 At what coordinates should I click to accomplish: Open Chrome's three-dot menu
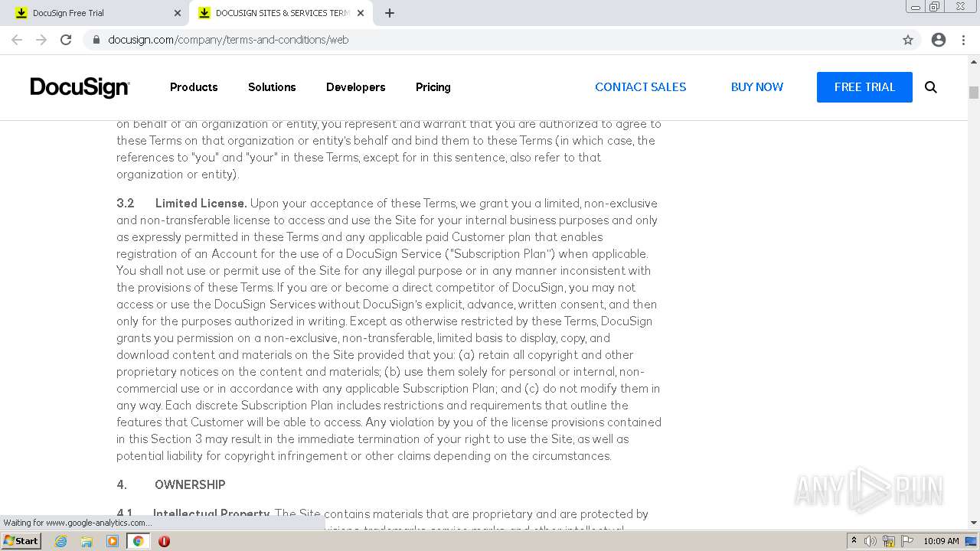[x=963, y=40]
